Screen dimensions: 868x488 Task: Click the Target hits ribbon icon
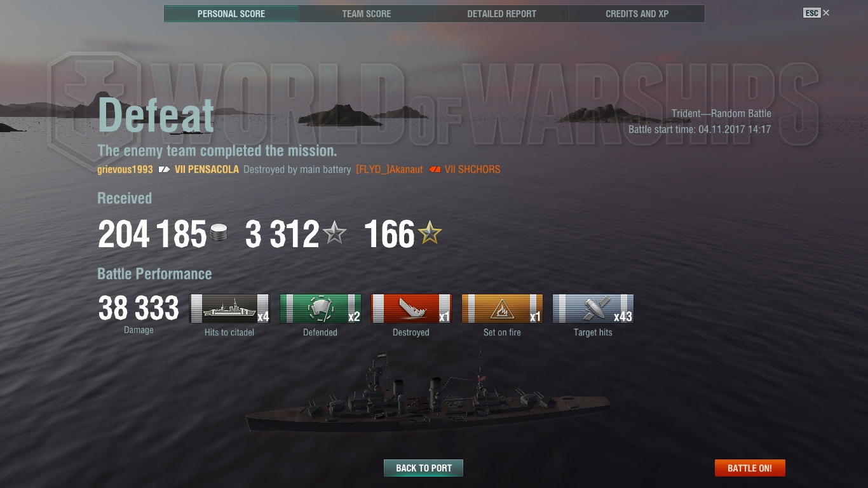tap(593, 309)
